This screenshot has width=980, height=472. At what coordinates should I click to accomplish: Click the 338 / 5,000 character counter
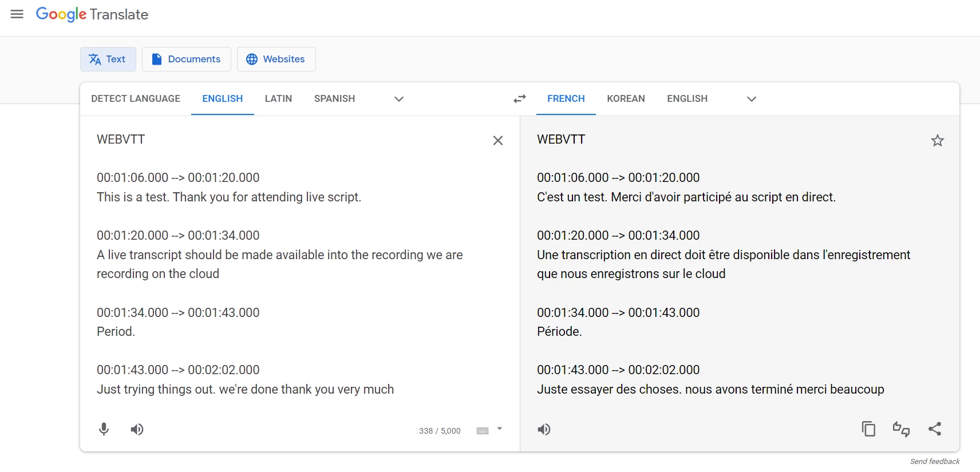pos(440,431)
